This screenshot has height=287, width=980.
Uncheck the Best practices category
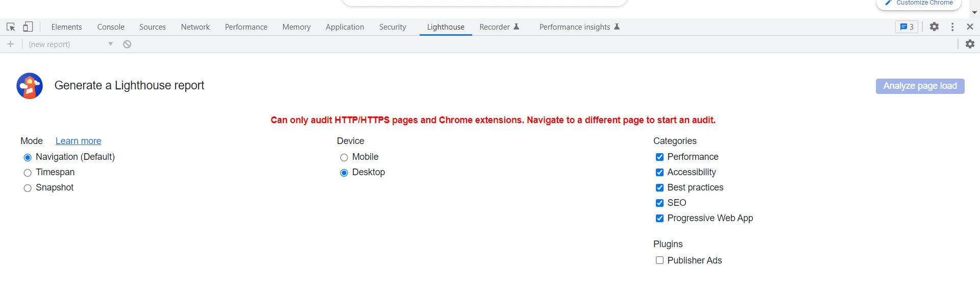click(659, 188)
